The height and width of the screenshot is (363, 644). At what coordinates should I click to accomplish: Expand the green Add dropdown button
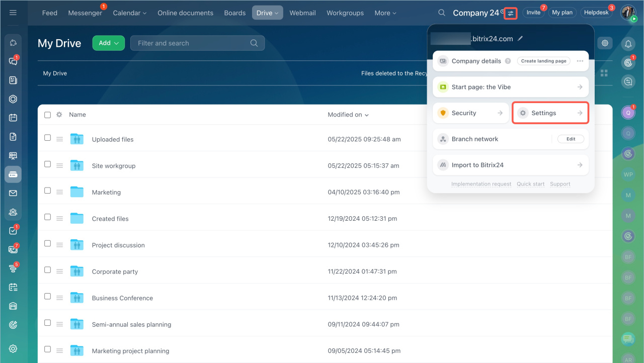tap(108, 43)
